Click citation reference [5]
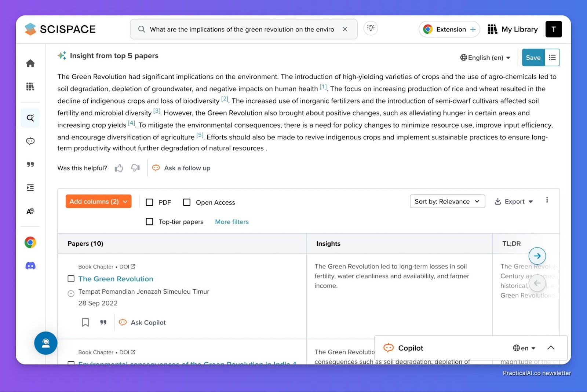This screenshot has width=587, height=392. 200,135
